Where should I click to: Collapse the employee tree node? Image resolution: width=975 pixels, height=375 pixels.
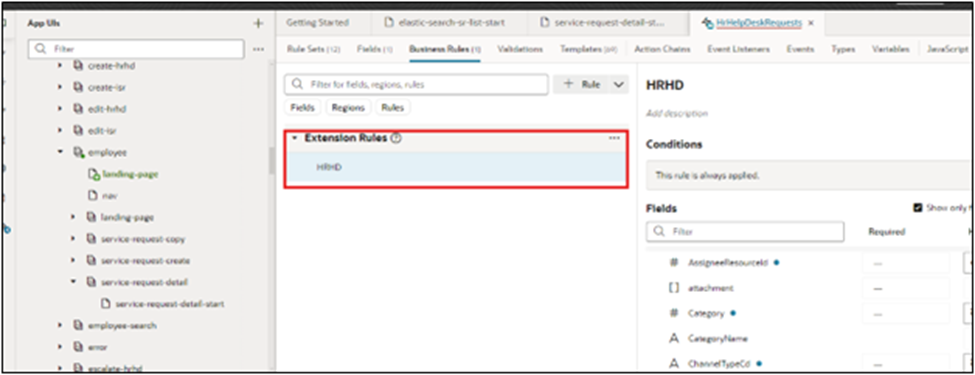(61, 152)
